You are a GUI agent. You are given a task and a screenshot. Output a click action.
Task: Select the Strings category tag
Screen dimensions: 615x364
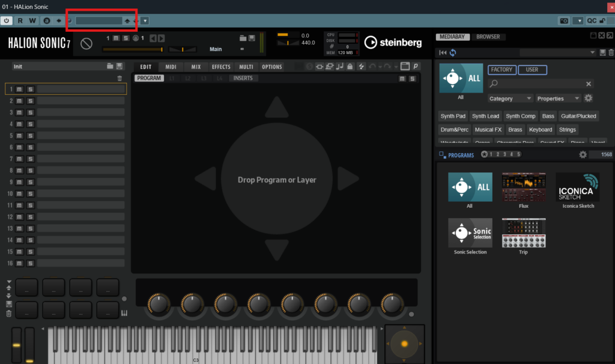pyautogui.click(x=567, y=130)
